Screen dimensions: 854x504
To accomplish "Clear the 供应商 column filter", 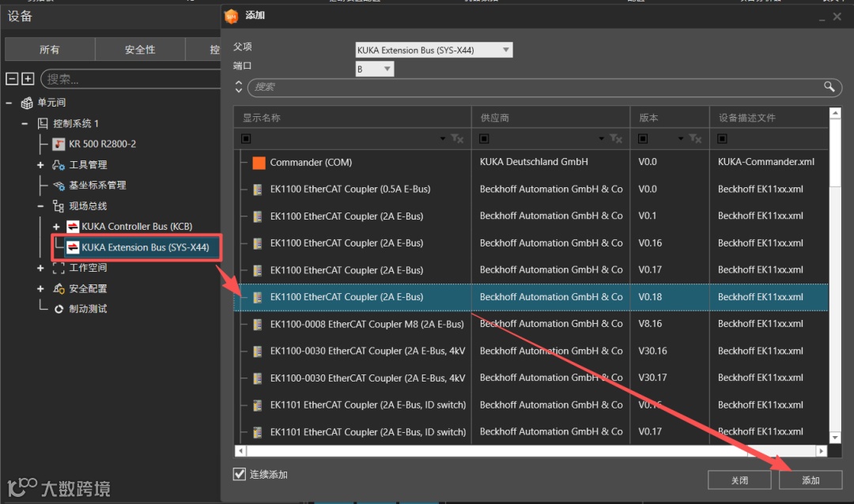I will coord(615,139).
